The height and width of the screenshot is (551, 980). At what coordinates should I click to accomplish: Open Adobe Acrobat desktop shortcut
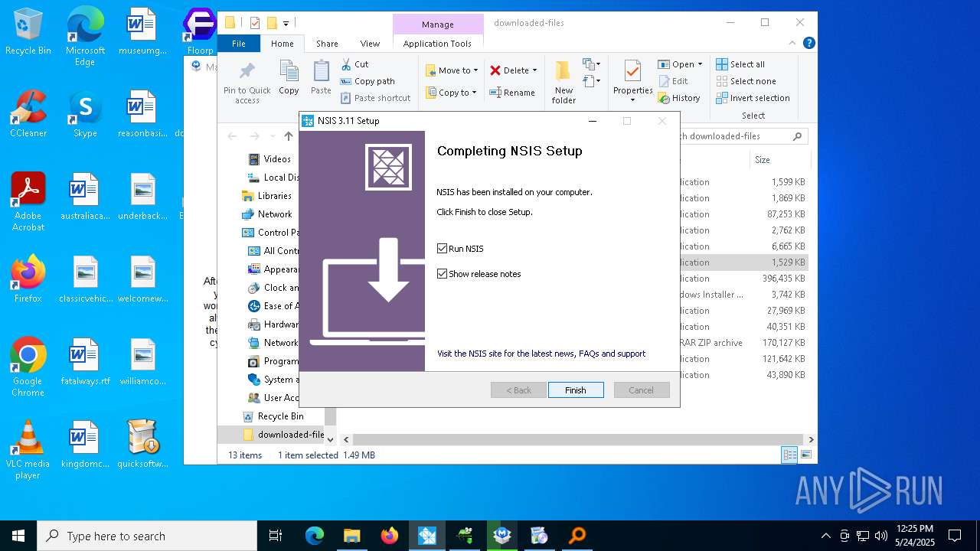[28, 202]
